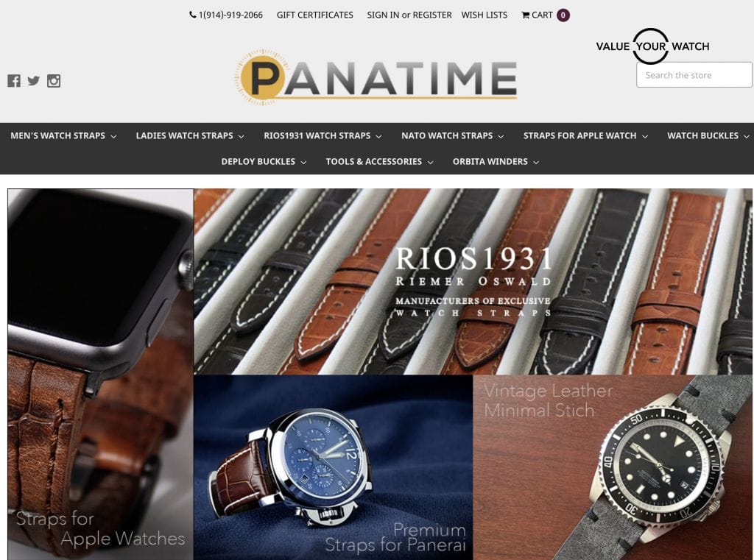Viewport: 754px width, 560px height.
Task: Click the Sign In link
Action: pyautogui.click(x=383, y=15)
